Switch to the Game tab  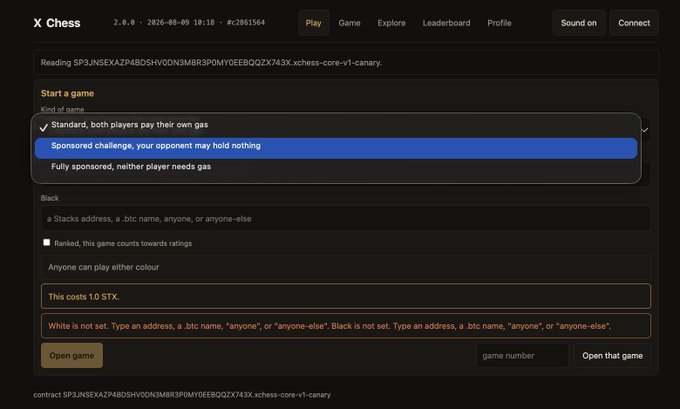tap(349, 23)
